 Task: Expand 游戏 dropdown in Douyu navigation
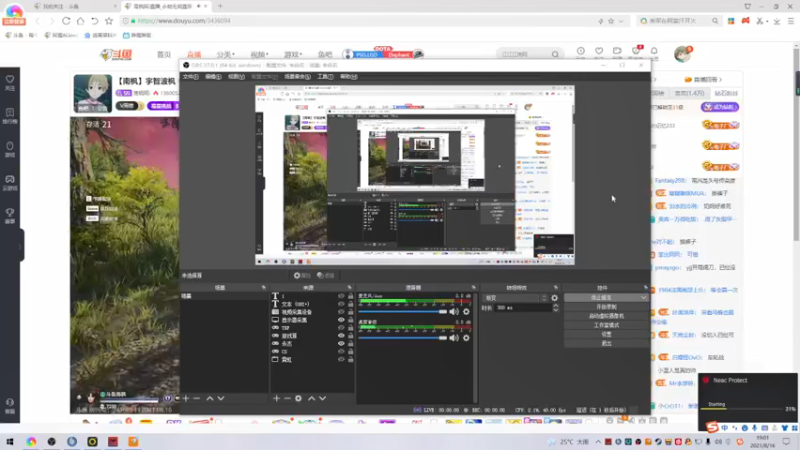click(293, 55)
